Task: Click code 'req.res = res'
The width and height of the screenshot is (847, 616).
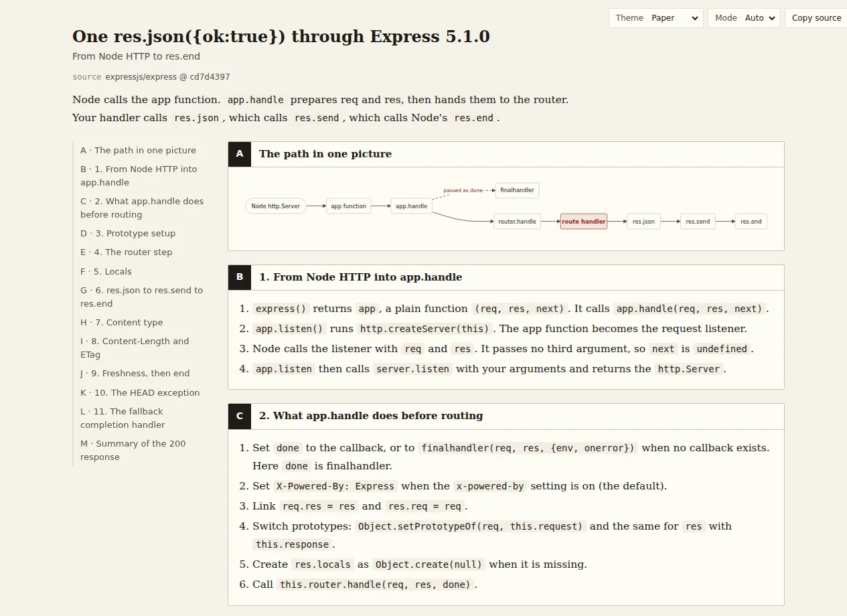Action: pyautogui.click(x=318, y=506)
